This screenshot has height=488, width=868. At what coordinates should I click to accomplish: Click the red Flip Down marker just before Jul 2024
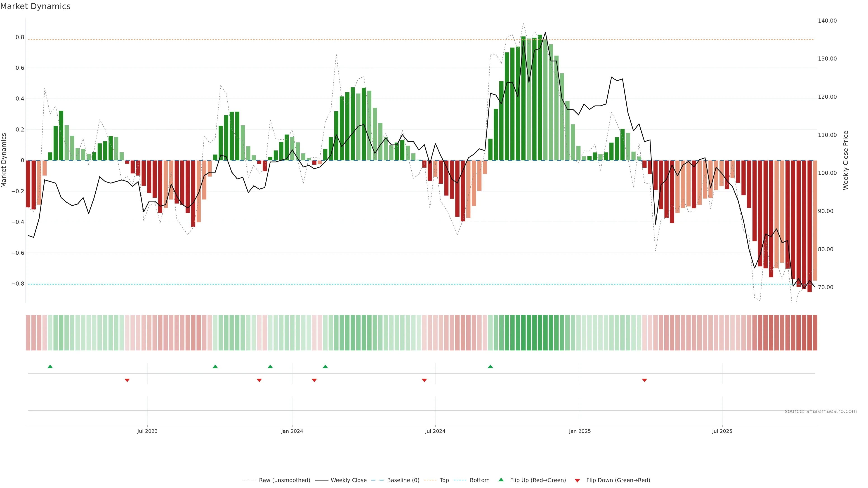[x=424, y=380]
